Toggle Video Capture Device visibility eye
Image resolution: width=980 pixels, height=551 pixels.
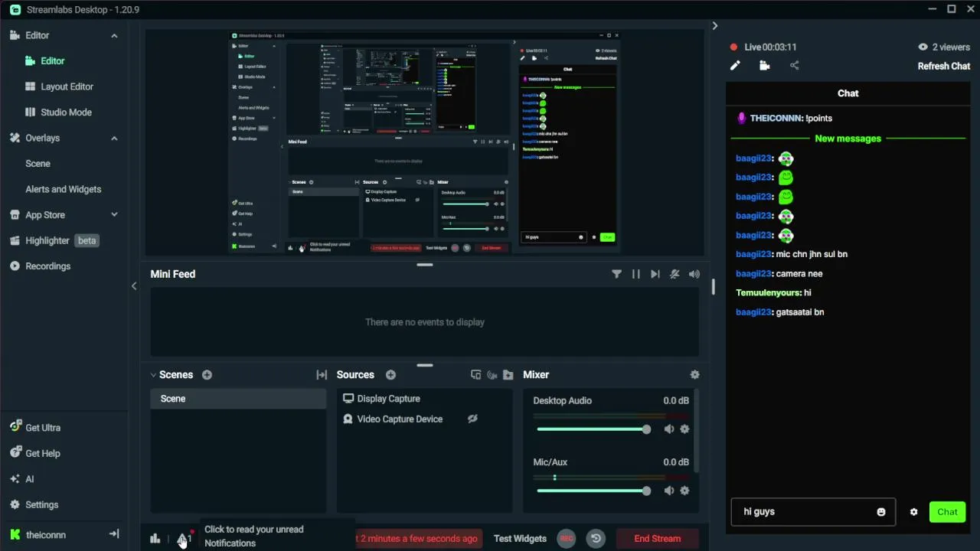click(472, 419)
